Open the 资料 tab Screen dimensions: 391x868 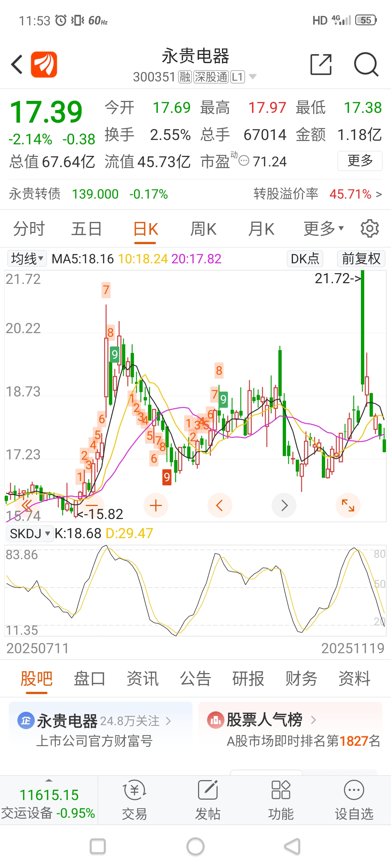pos(354,678)
